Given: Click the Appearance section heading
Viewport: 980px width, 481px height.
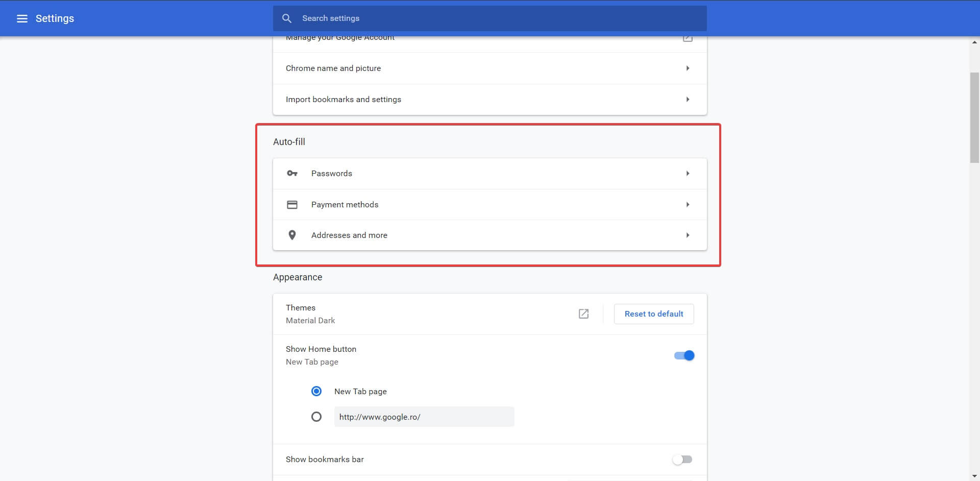Looking at the screenshot, I should tap(298, 277).
